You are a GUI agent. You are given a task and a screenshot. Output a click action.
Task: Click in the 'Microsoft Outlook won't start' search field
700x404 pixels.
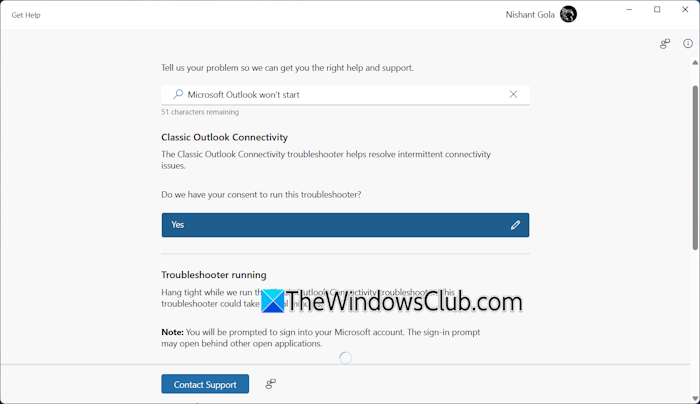345,95
